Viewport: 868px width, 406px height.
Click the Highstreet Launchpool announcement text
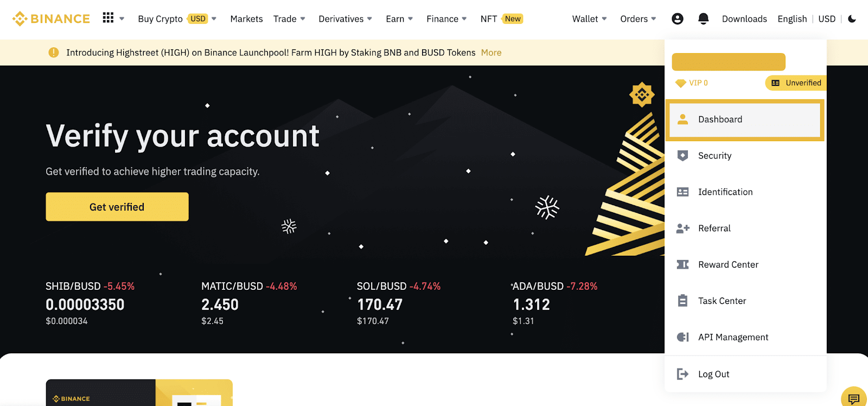point(271,52)
